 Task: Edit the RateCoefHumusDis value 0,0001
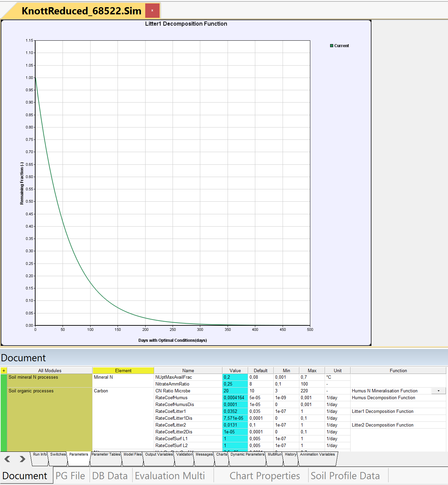235,404
